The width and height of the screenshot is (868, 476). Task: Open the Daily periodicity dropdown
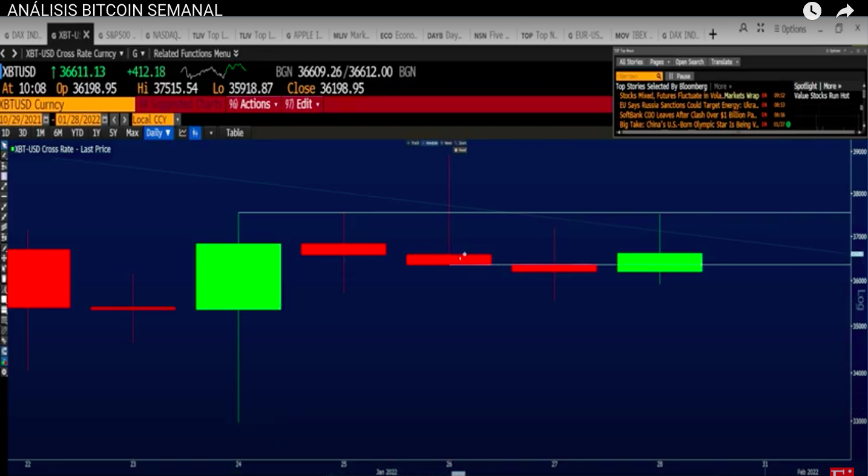(x=159, y=133)
